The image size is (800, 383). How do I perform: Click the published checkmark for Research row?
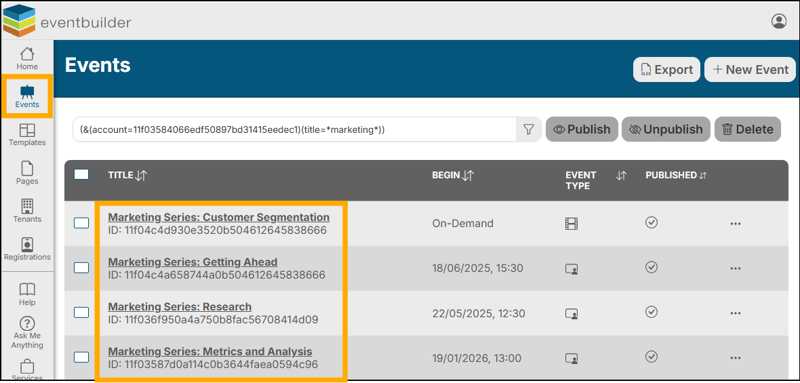tap(651, 312)
